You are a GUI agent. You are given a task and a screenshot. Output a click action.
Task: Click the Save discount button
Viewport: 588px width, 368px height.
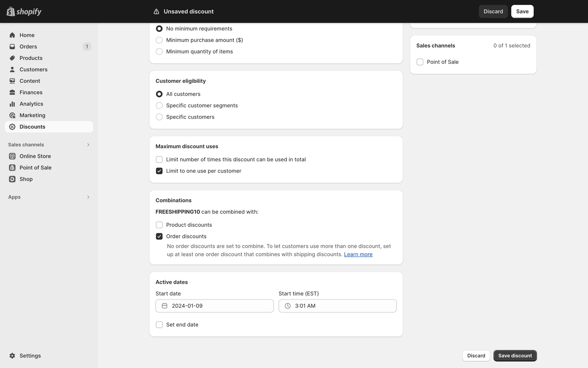(x=515, y=356)
